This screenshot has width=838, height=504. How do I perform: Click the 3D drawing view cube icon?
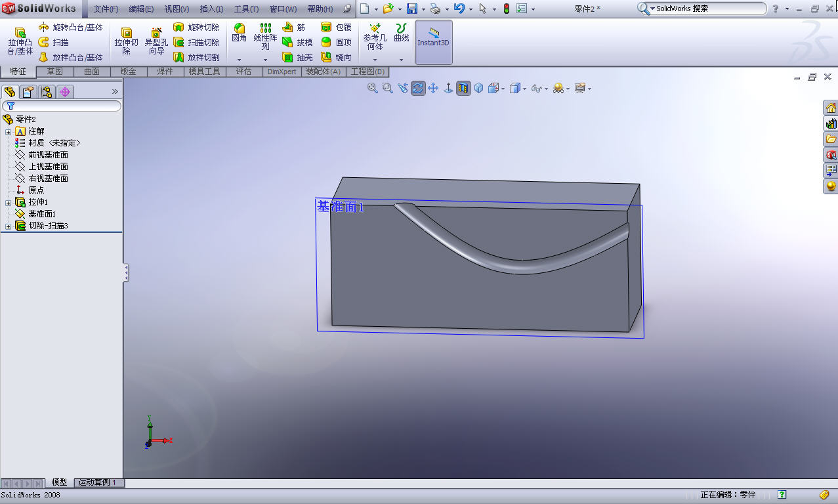coord(478,88)
